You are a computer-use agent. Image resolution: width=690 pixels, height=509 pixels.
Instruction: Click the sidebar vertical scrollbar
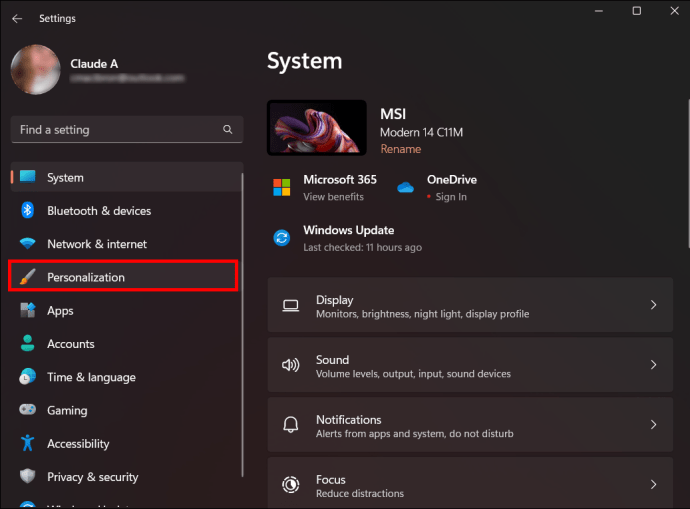[242, 325]
